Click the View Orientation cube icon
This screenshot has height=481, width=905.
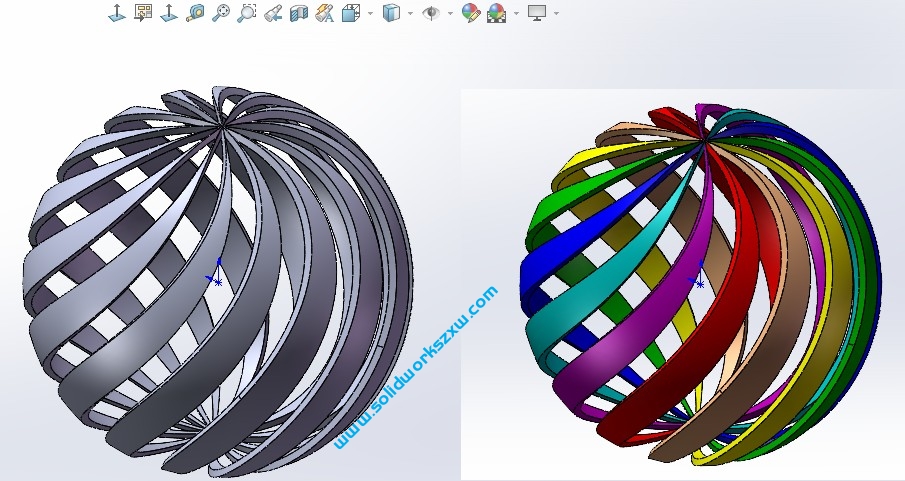tap(351, 13)
